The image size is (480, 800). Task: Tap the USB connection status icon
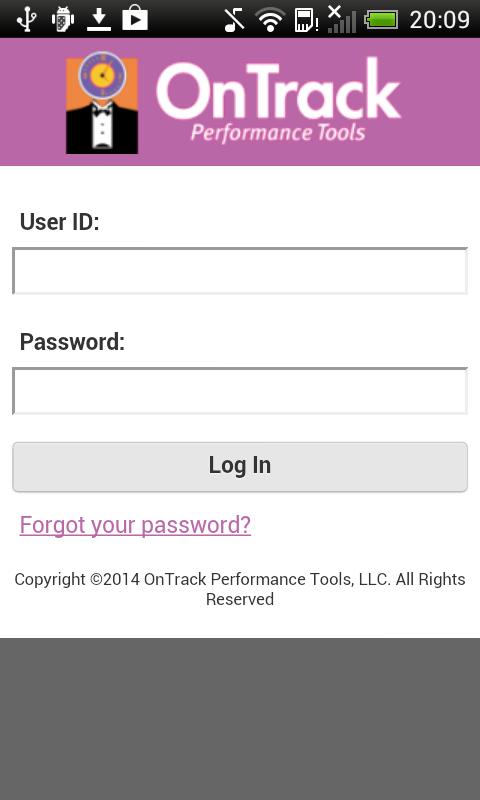26,19
